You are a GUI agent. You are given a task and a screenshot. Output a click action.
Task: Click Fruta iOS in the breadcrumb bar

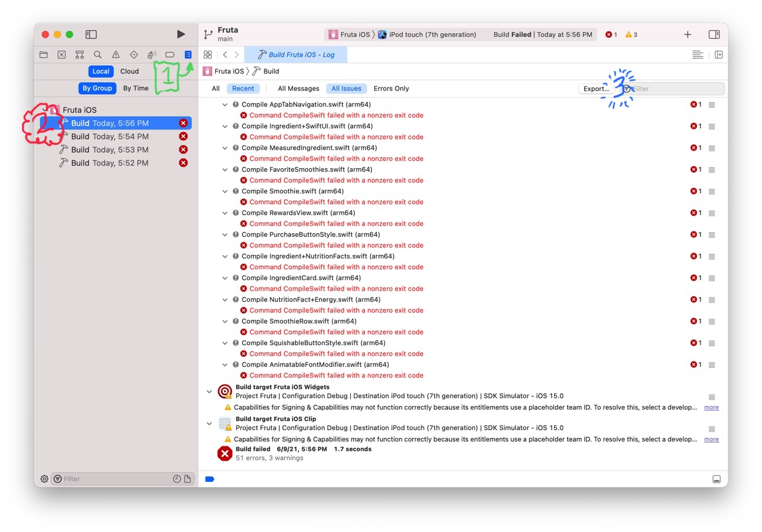224,71
